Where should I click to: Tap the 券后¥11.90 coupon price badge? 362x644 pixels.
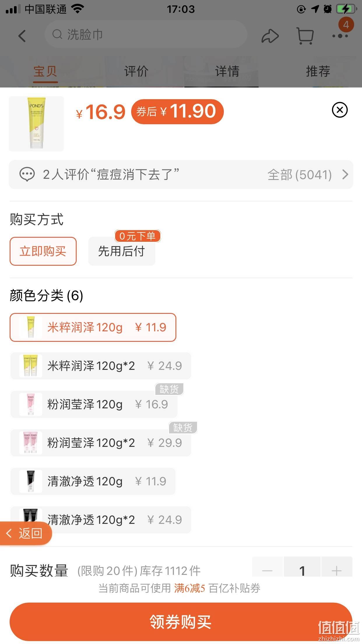177,112
